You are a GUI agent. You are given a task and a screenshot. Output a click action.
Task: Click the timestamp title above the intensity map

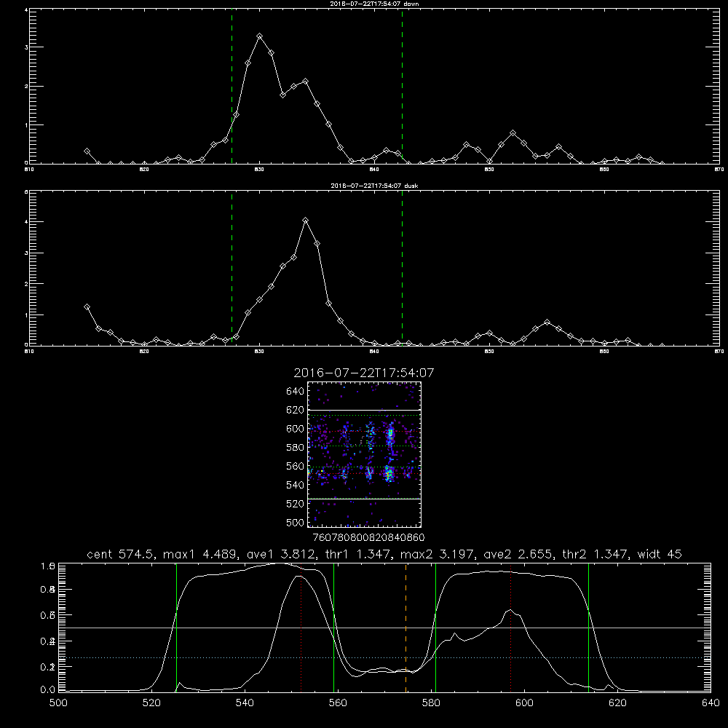pyautogui.click(x=364, y=373)
